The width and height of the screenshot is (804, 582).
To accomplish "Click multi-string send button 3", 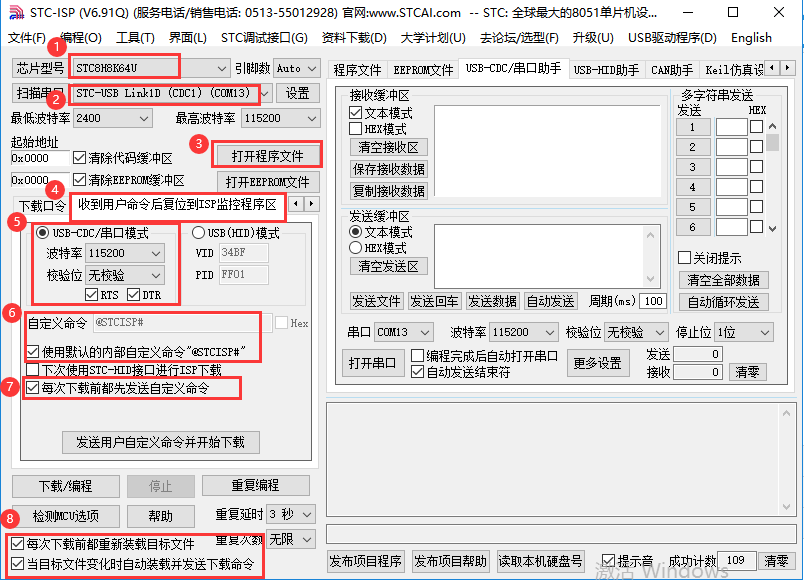I will (x=693, y=167).
